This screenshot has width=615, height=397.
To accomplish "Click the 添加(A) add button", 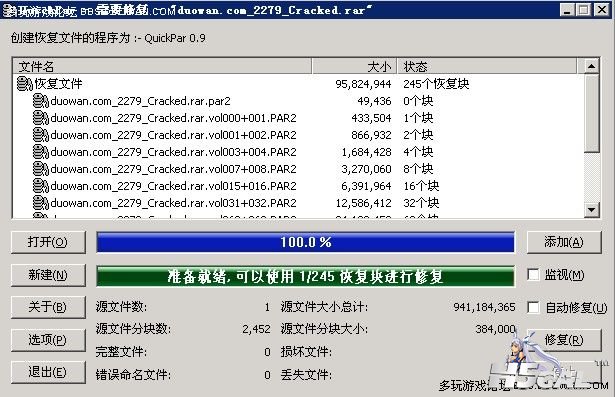I will tap(564, 242).
